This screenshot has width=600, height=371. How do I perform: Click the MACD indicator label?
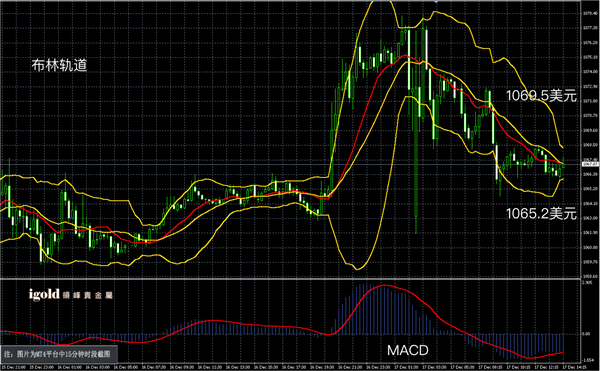click(x=408, y=350)
